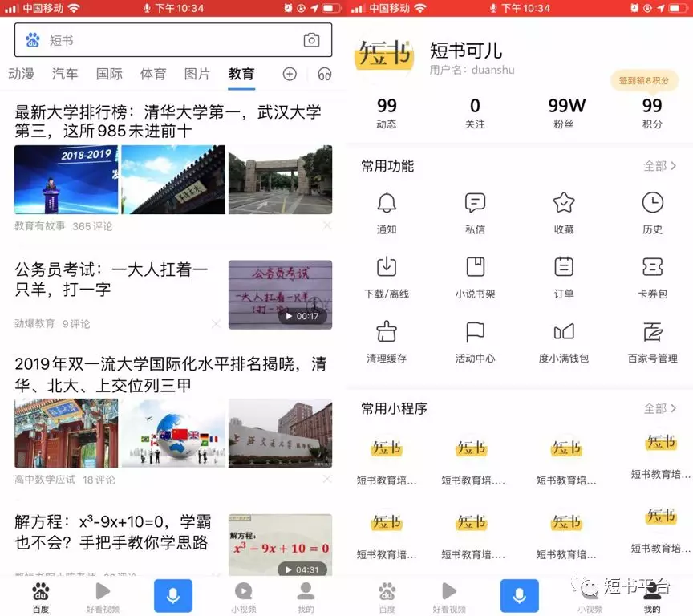Dismiss the 公务员考试 article with its X
693x616 pixels.
(x=216, y=324)
